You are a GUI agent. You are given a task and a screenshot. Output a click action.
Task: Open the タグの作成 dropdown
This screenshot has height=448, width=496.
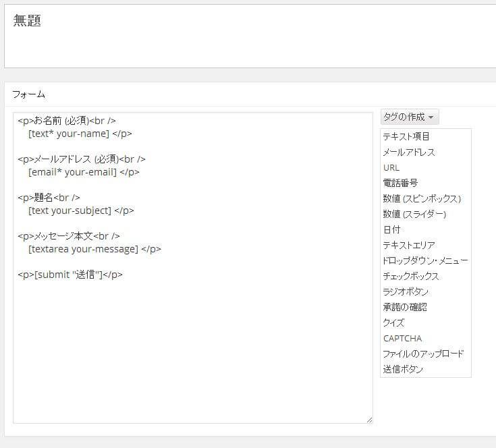click(x=410, y=117)
